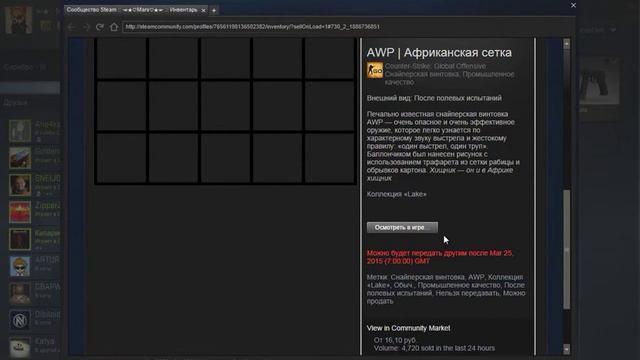
Task: Open a new browser tab
Action: (x=214, y=10)
